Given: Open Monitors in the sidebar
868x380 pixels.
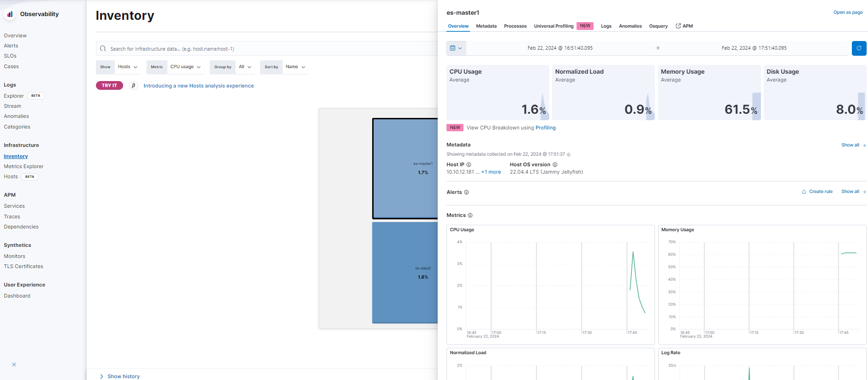Looking at the screenshot, I should (x=15, y=256).
